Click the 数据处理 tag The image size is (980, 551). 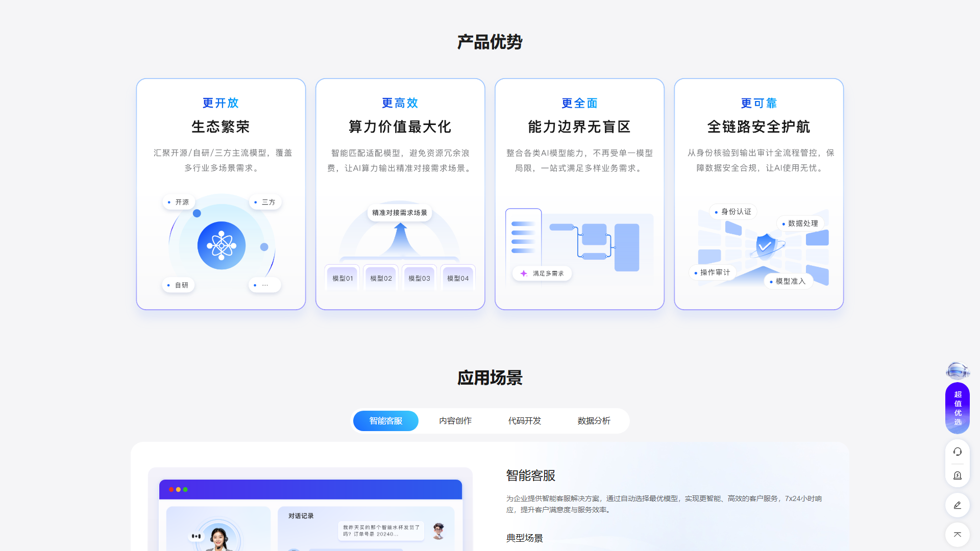click(x=800, y=223)
